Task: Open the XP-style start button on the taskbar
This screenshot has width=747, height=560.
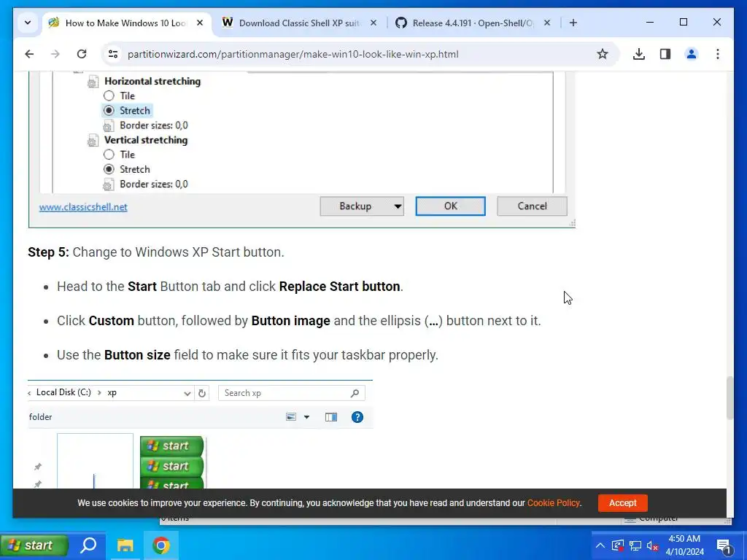Action: point(34,545)
